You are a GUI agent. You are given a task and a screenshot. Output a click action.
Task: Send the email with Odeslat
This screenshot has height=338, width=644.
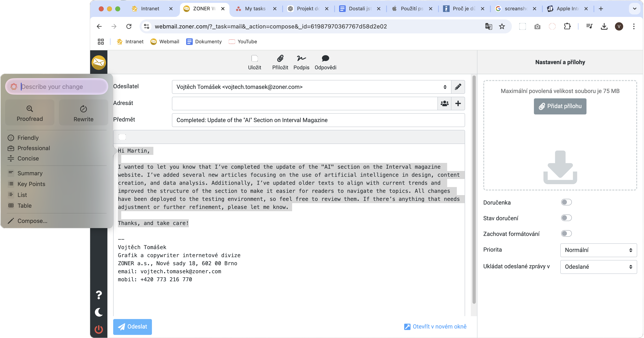pos(133,326)
